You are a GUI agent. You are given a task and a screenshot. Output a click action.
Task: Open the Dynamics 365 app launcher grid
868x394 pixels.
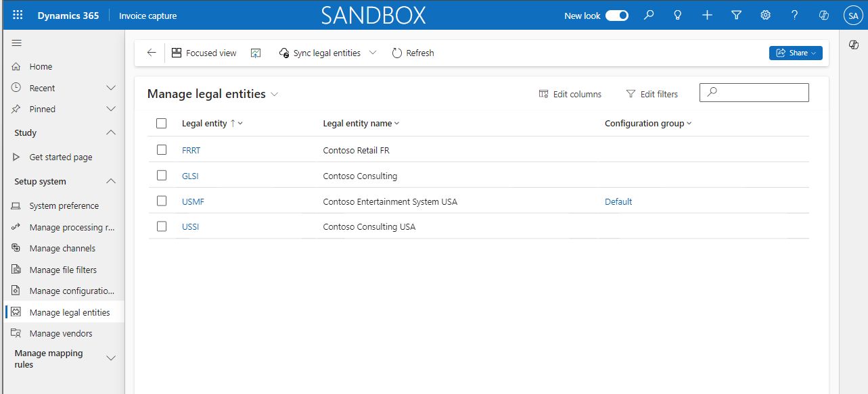(17, 15)
